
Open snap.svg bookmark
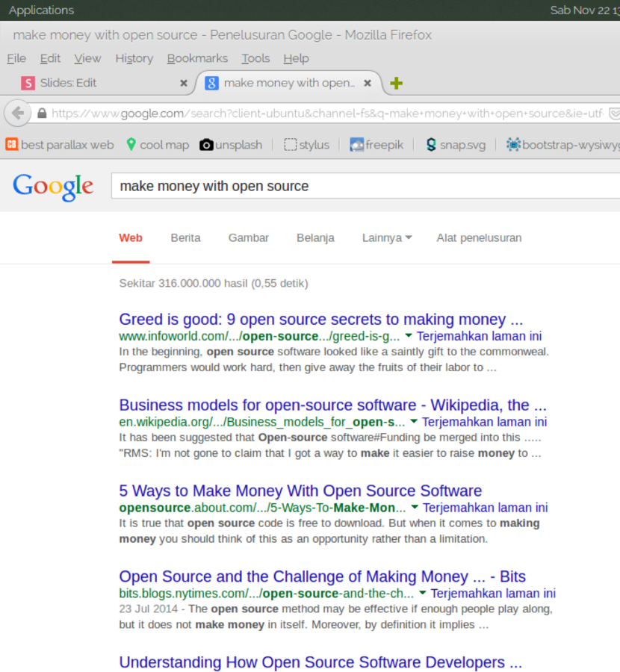coord(456,145)
